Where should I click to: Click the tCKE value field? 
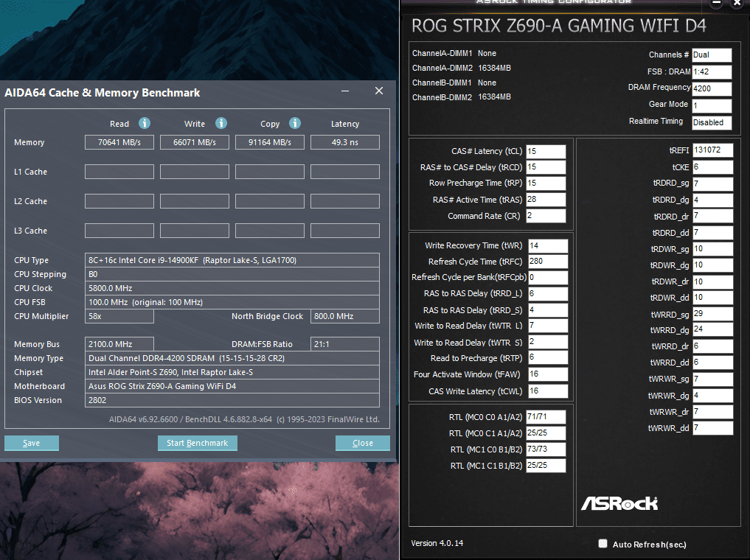click(712, 167)
